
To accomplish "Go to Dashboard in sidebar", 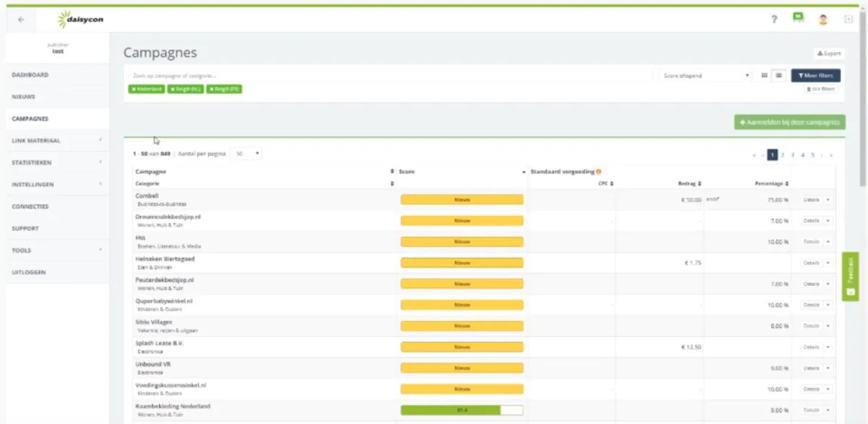I will (x=30, y=75).
